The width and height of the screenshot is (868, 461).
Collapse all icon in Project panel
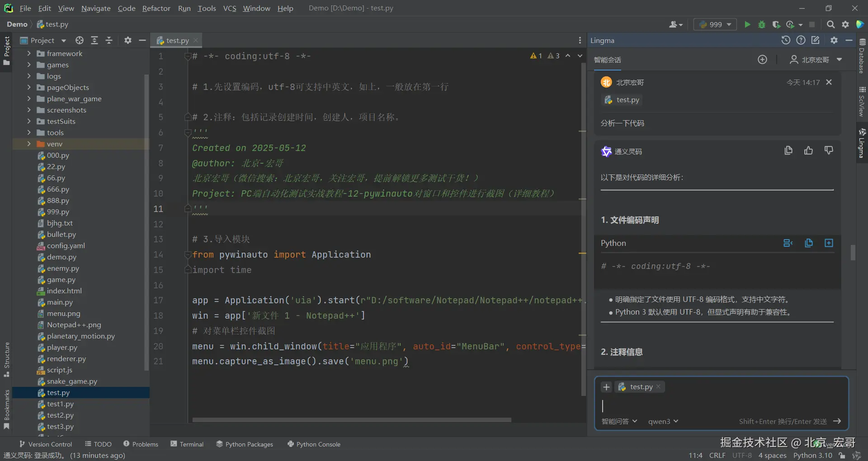point(109,40)
